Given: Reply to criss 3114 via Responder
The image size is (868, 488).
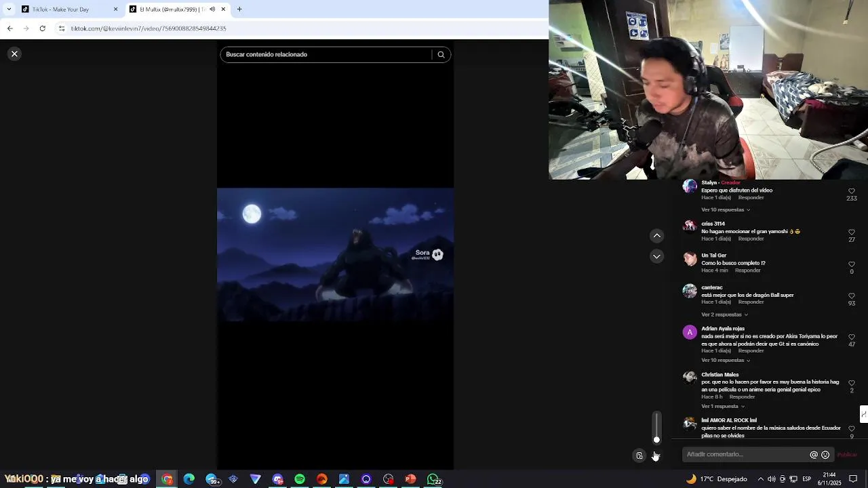Looking at the screenshot, I should tap(751, 239).
